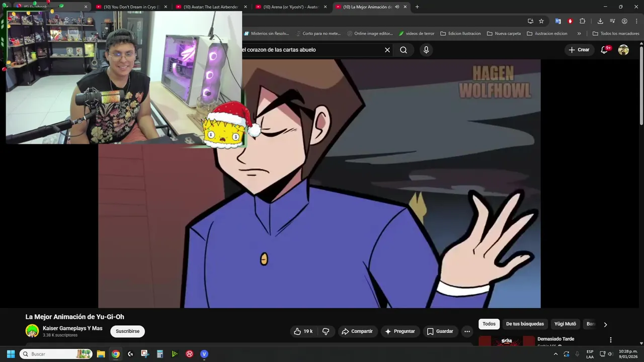Click the page vertical scrollbar

coord(641,85)
